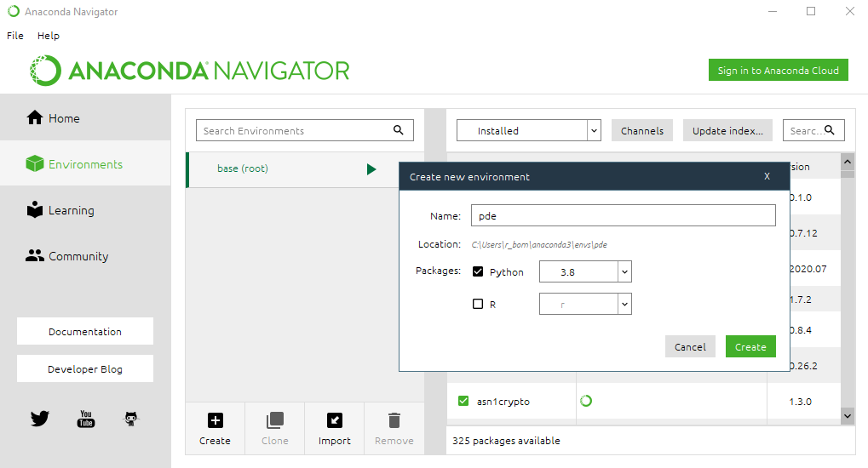The height and width of the screenshot is (468, 868).
Task: Open the Developer Blog button
Action: 85,369
